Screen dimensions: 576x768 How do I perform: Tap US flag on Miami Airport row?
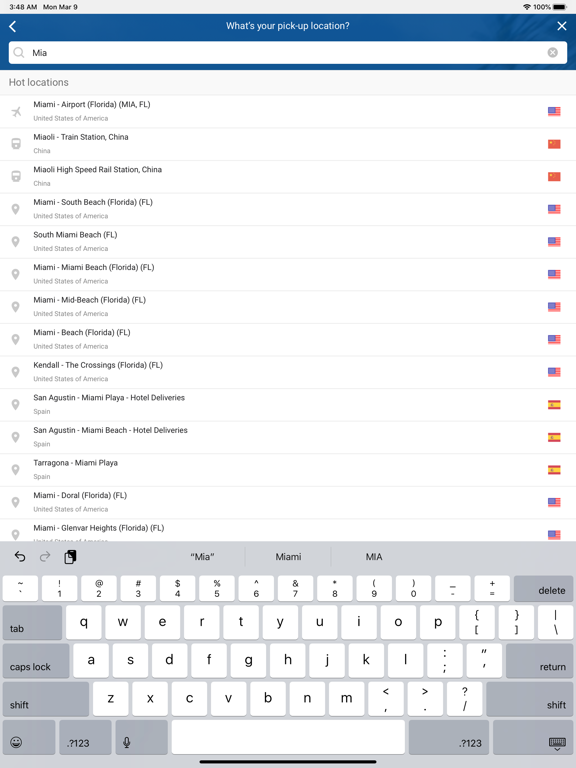click(554, 111)
